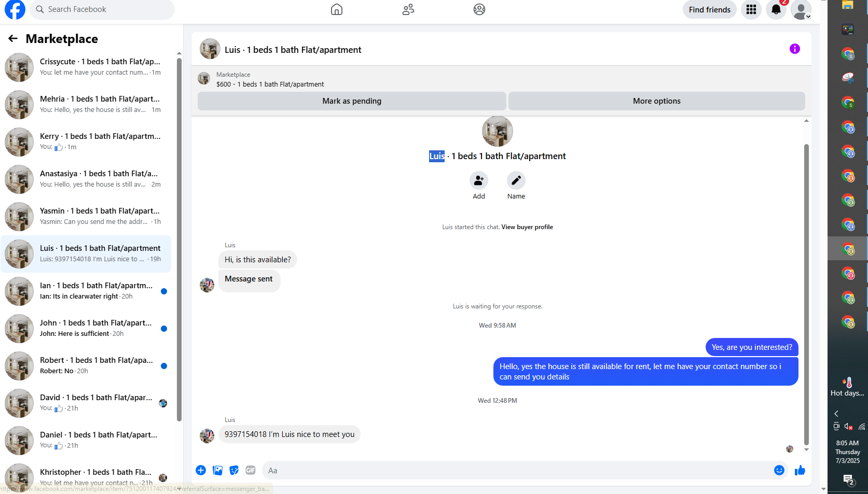Click the network tray icon

coord(861,427)
